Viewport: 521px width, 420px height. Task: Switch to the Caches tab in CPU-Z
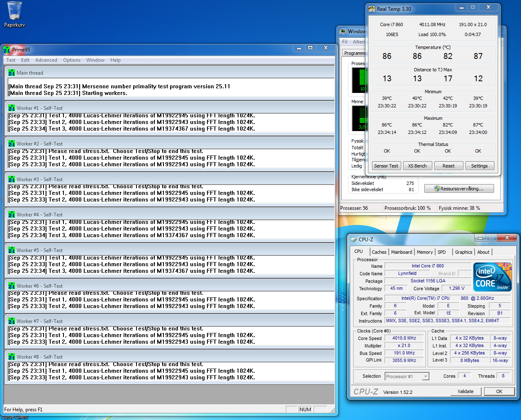click(x=379, y=252)
